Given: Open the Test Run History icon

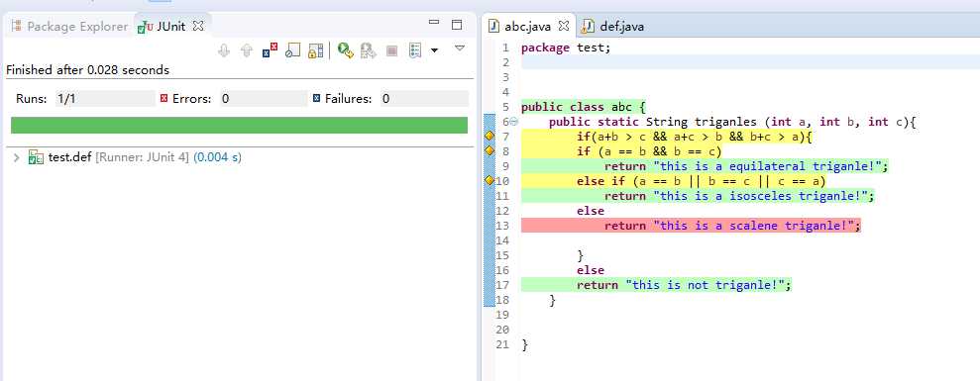Looking at the screenshot, I should pos(415,50).
